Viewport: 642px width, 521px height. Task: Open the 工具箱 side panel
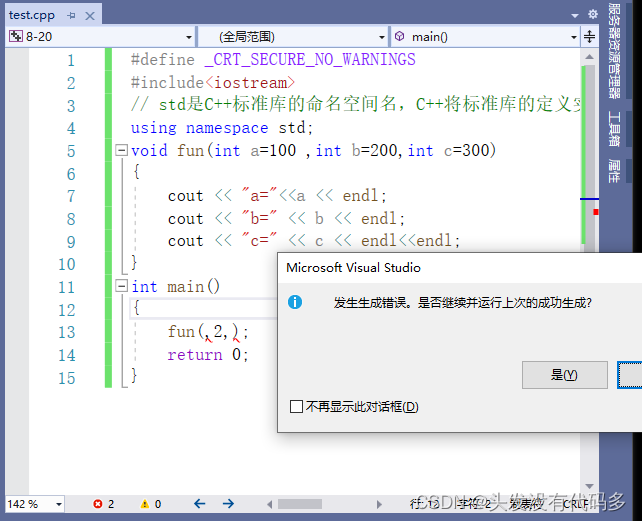[x=614, y=129]
